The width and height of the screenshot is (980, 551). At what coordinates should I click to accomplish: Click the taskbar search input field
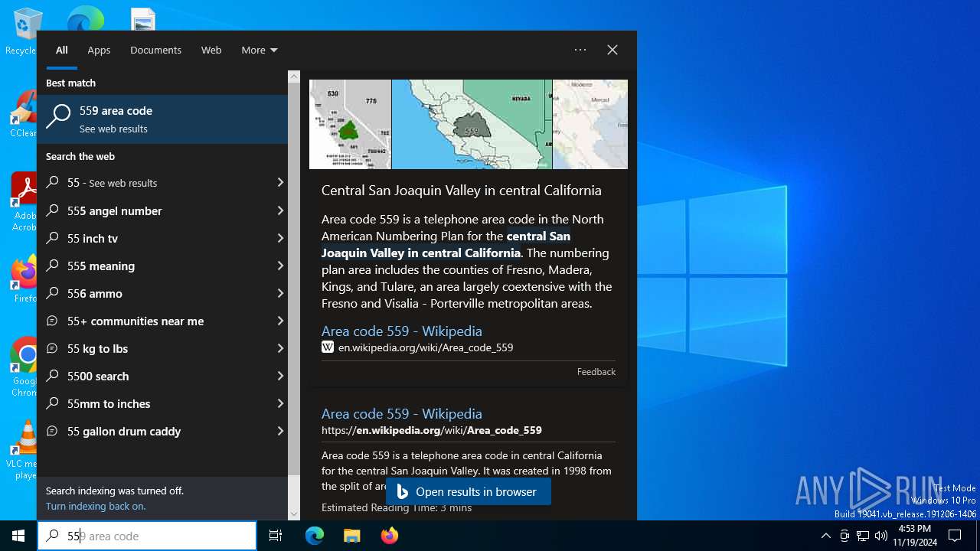click(x=147, y=536)
